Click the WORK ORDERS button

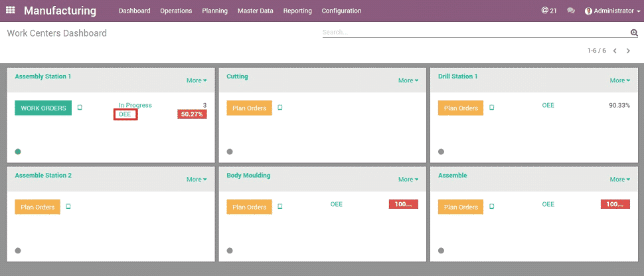[x=43, y=108]
